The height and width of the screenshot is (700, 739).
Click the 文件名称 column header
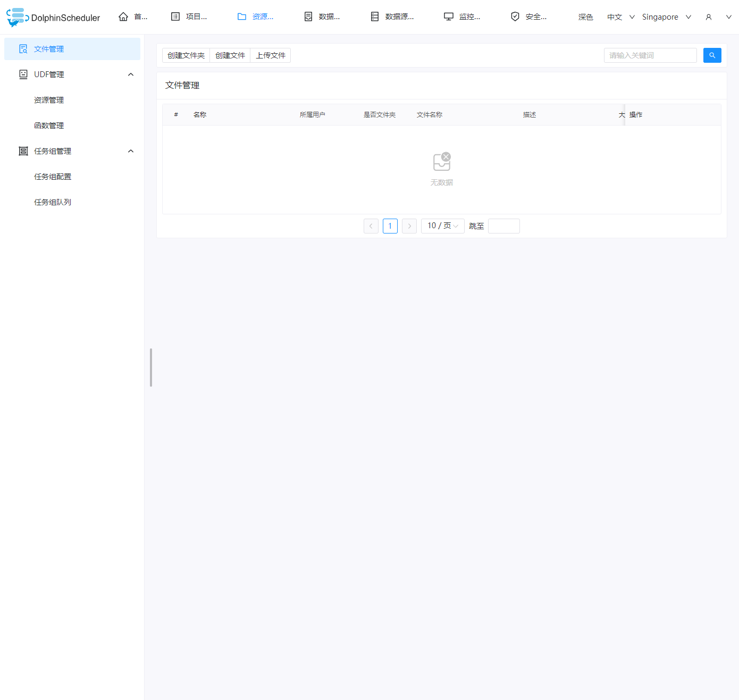pyautogui.click(x=430, y=115)
